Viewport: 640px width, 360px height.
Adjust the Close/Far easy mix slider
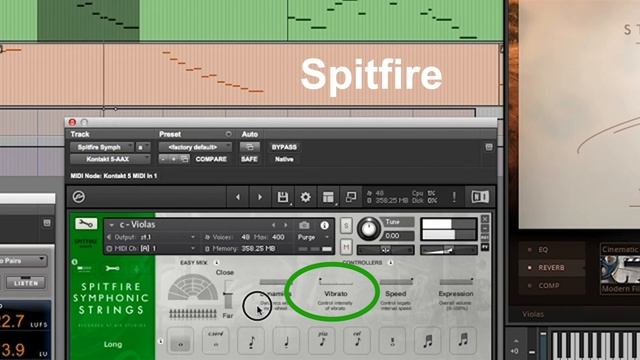(228, 295)
